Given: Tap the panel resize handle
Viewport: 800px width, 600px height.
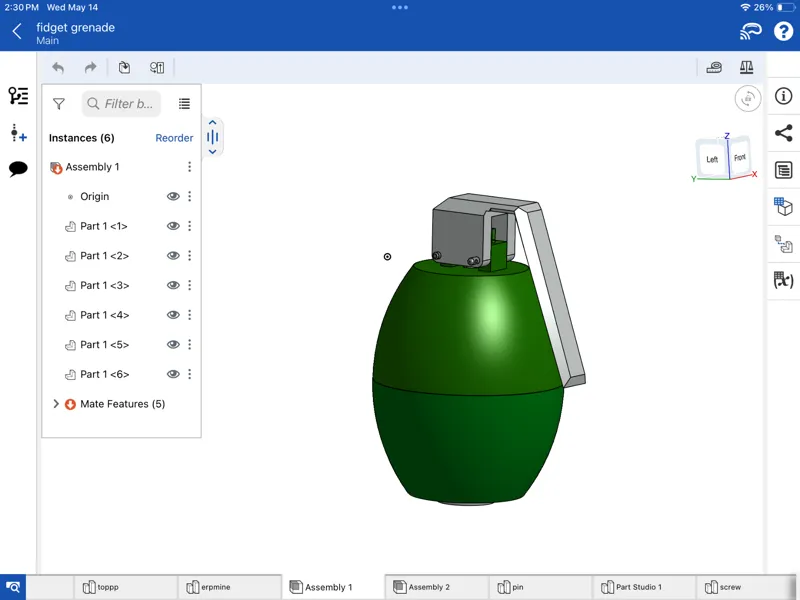Looking at the screenshot, I should tap(213, 137).
